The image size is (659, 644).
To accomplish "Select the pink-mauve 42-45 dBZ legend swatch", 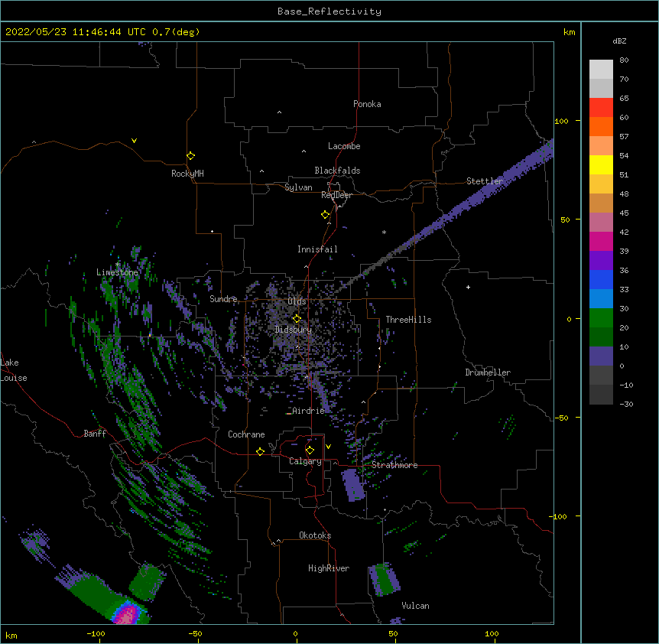I will [601, 223].
